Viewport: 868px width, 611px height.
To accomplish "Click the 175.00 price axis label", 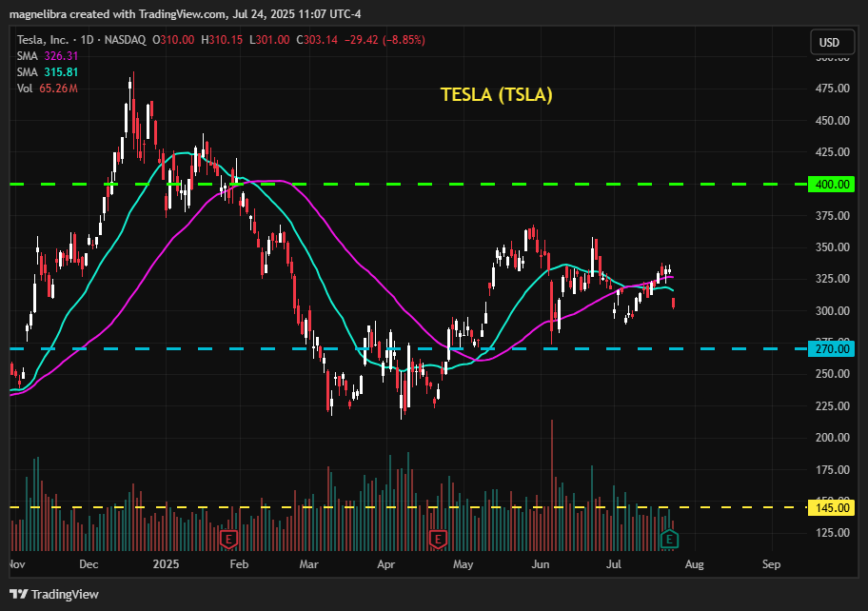I will [832, 469].
